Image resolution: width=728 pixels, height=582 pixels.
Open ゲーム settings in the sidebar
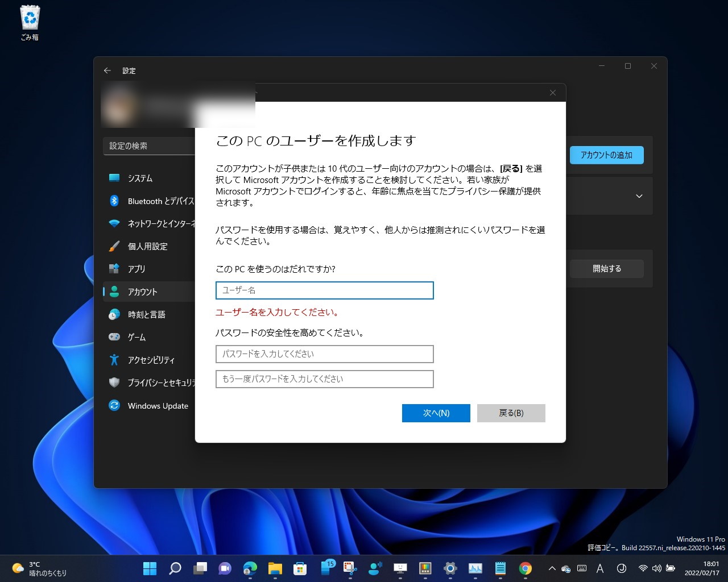point(136,337)
